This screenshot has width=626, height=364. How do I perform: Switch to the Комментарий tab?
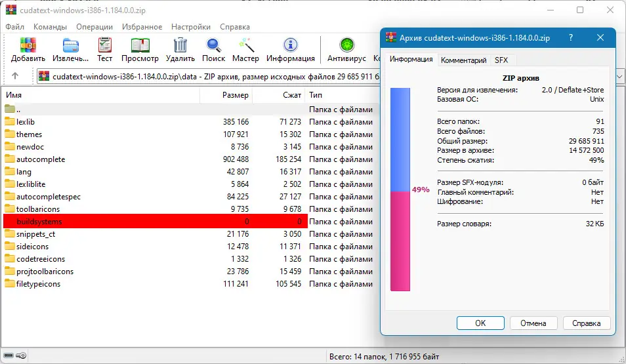coord(463,60)
